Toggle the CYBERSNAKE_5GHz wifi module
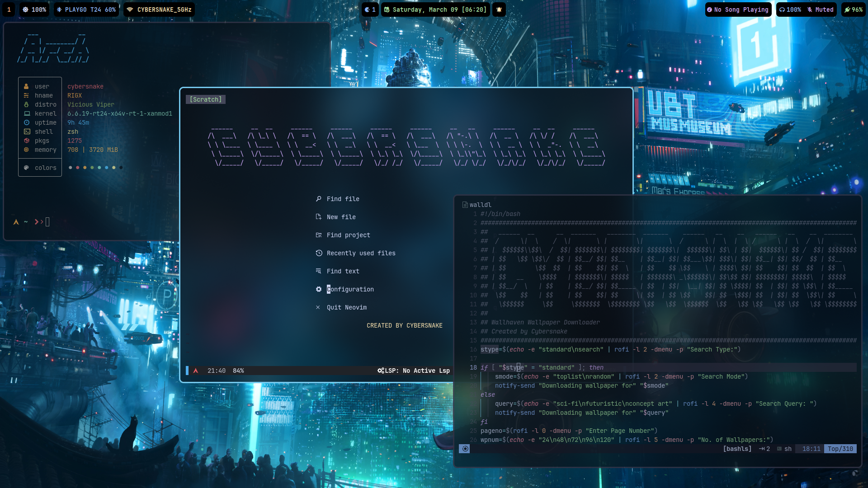 pos(159,9)
